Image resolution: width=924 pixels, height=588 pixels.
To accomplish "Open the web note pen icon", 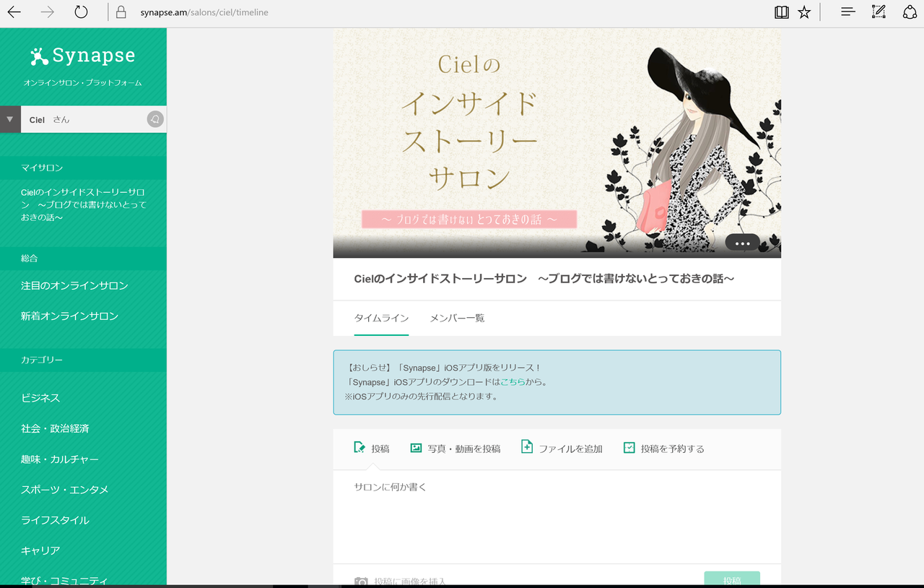I will (x=879, y=12).
